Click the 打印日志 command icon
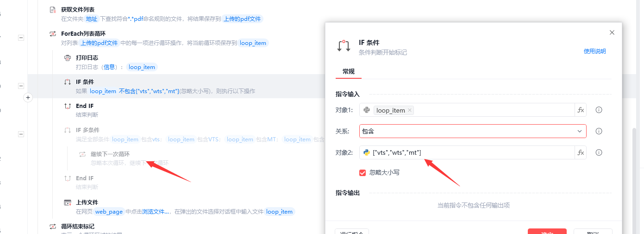Image resolution: width=644 pixels, height=234 pixels. pyautogui.click(x=68, y=58)
